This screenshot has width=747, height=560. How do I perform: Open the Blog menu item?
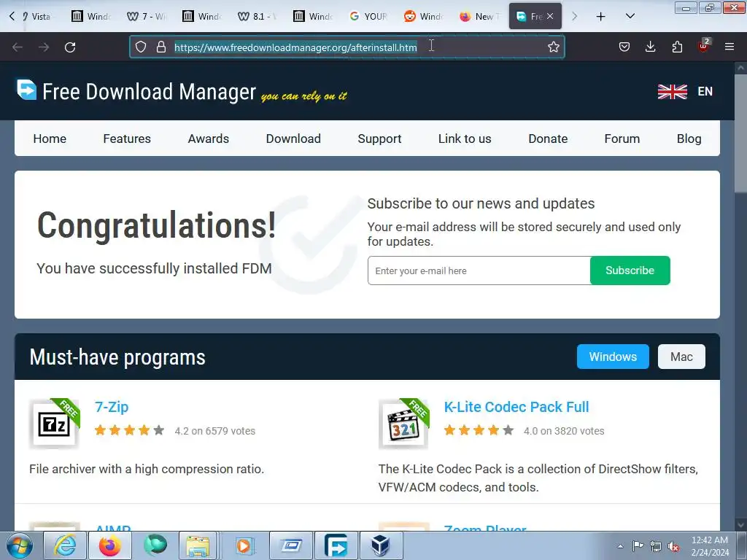point(689,139)
